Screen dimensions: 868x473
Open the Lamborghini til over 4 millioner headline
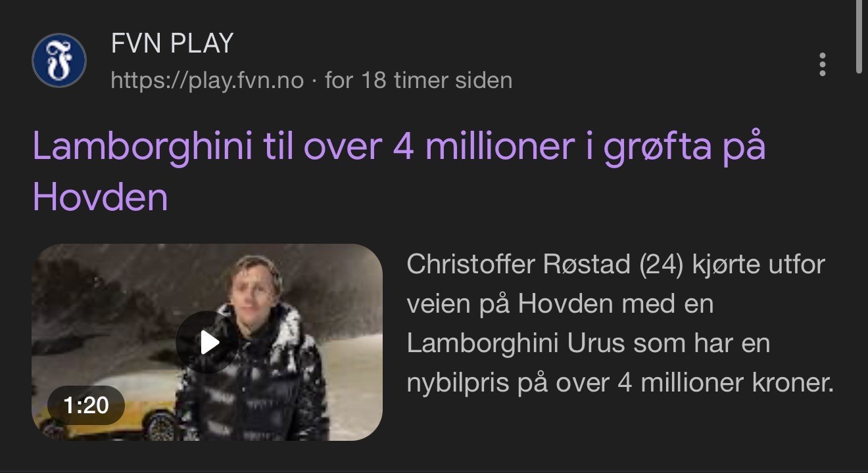[399, 171]
